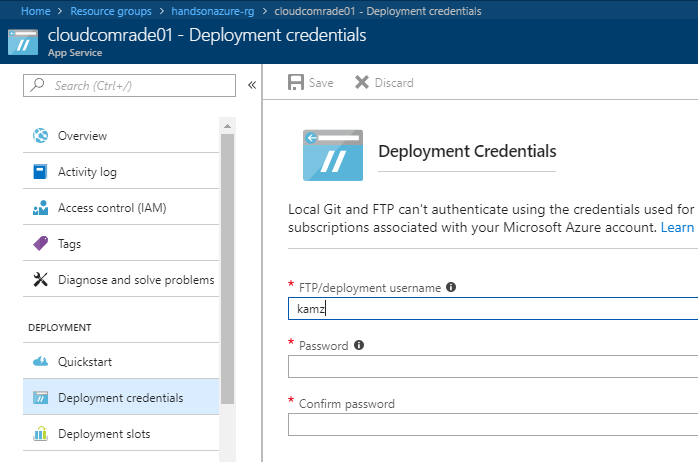Image resolution: width=698 pixels, height=462 pixels.
Task: Focus the Search (Ctrl+/) box
Action: coord(130,85)
